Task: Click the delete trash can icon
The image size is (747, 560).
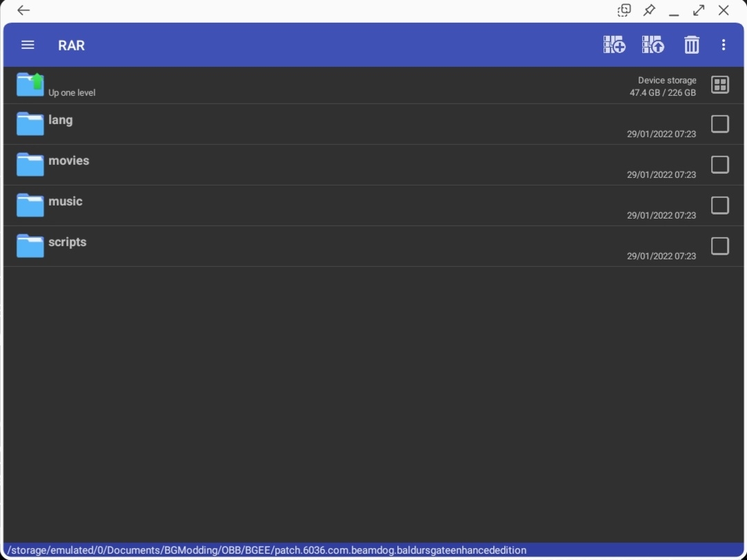Action: tap(691, 45)
